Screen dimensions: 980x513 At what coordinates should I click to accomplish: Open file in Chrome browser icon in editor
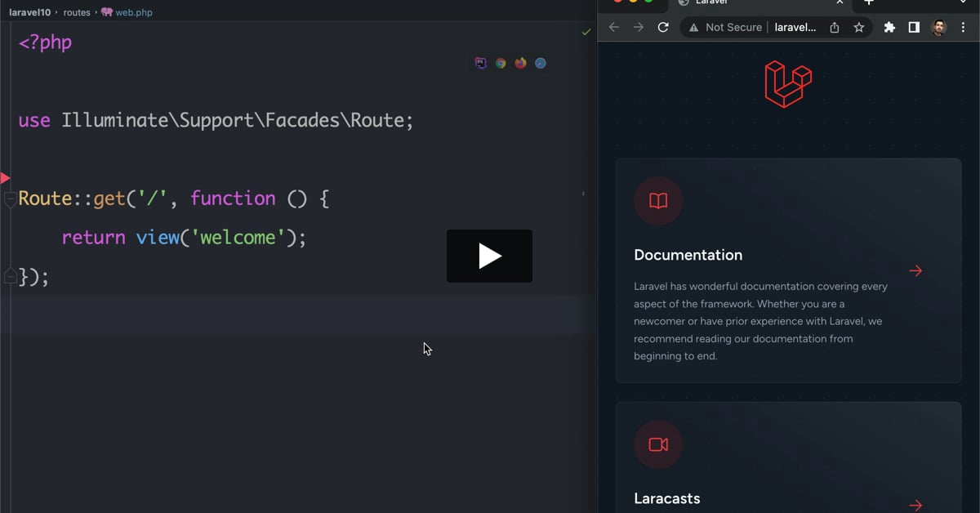tap(501, 63)
